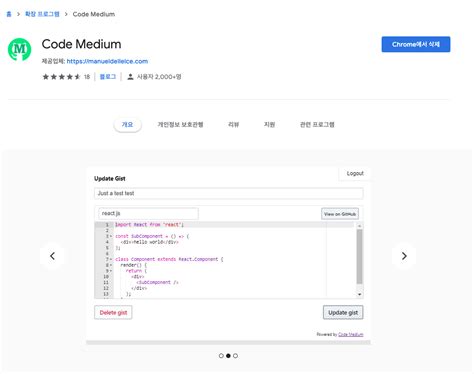Click the 'import React from' code line

coord(149,225)
